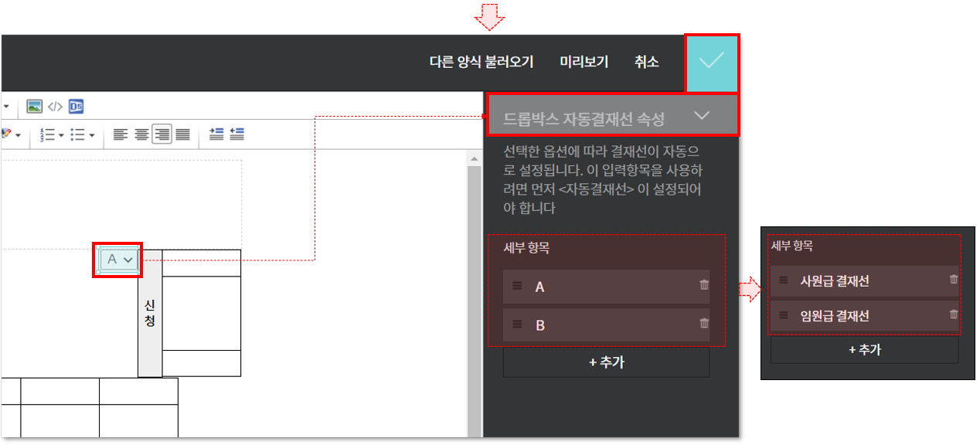Open the HTML source code view

coord(55,107)
